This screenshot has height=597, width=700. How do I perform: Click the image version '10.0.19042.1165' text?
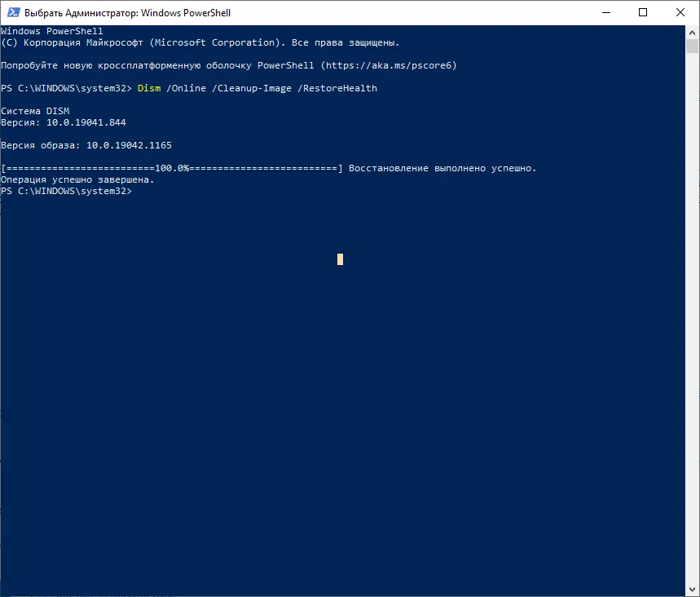click(129, 145)
